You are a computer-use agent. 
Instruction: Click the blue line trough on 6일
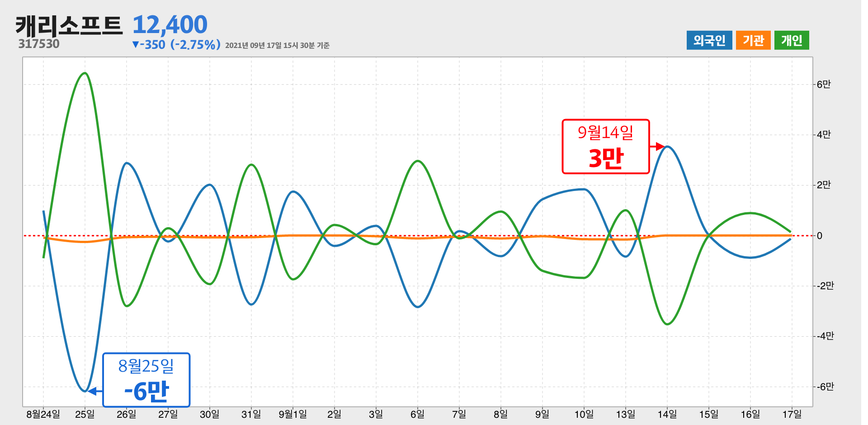(x=418, y=307)
